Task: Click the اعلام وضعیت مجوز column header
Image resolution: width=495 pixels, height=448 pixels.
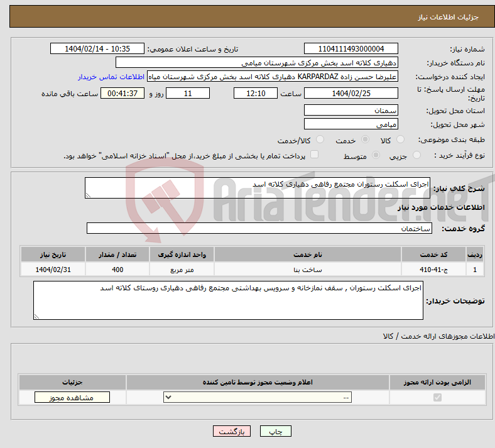Action: 258,382
